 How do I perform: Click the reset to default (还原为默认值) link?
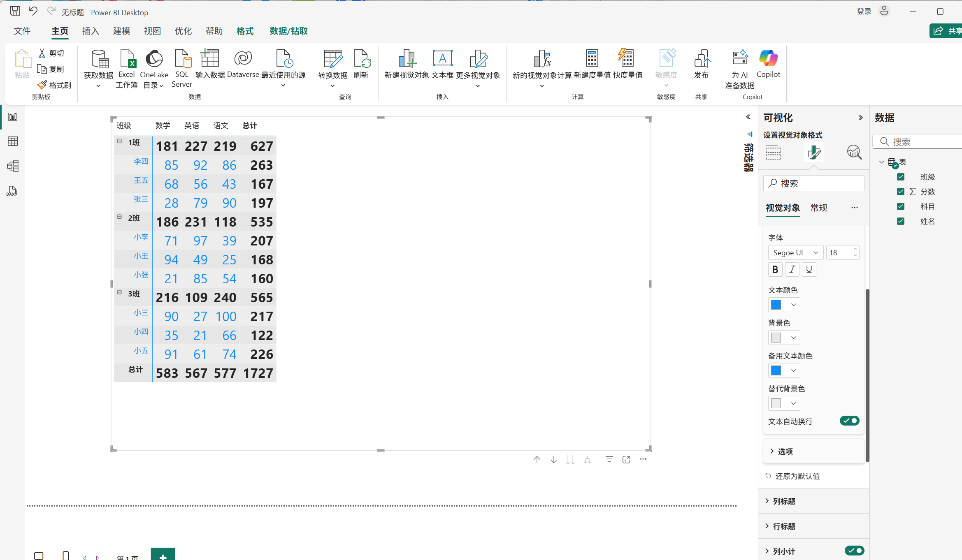797,476
